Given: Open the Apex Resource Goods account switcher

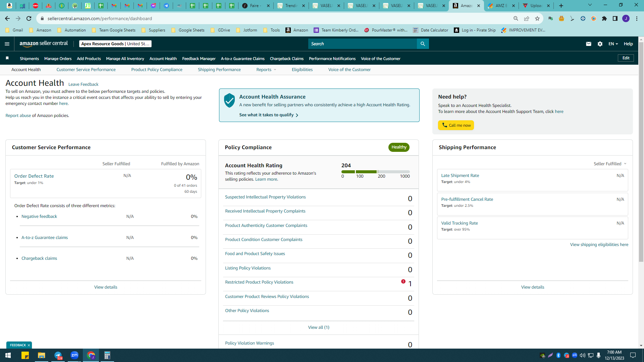Looking at the screenshot, I should [115, 44].
